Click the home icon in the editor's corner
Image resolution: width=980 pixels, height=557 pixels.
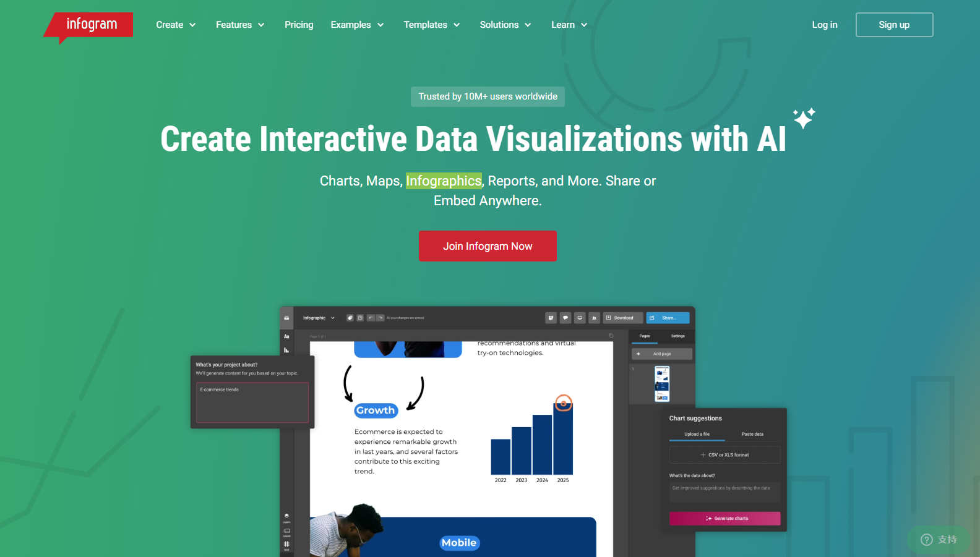click(x=286, y=318)
